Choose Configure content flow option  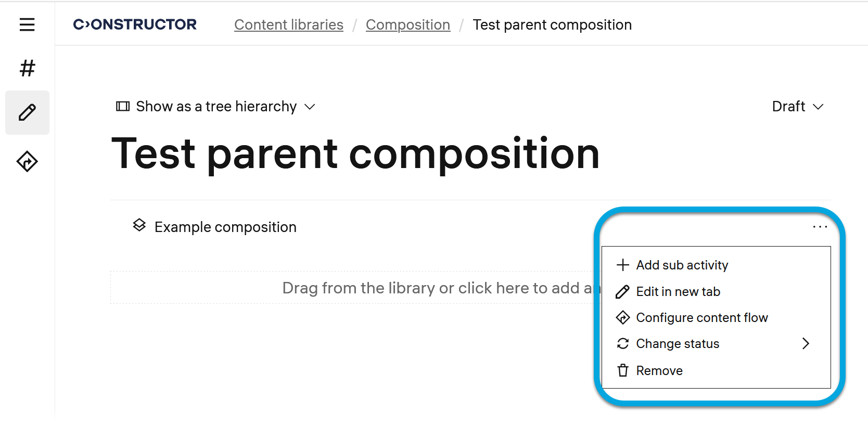pyautogui.click(x=701, y=318)
